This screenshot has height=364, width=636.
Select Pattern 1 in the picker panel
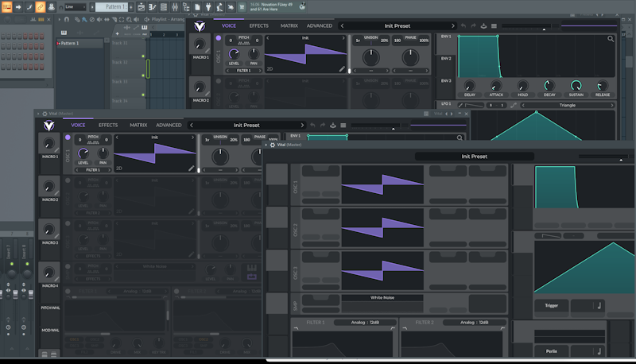(x=79, y=44)
